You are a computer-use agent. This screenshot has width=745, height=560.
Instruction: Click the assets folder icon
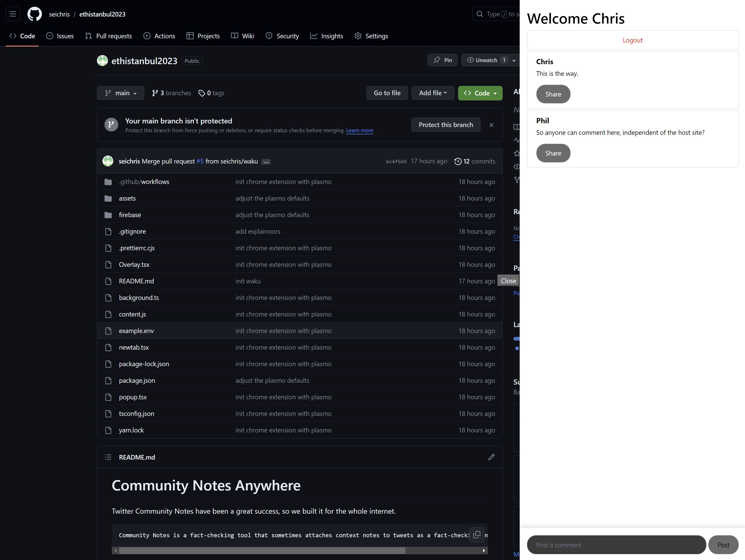point(108,198)
